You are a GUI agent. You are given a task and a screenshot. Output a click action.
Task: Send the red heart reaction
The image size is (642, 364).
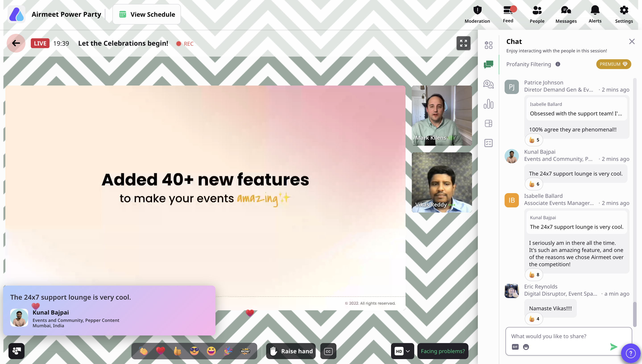pyautogui.click(x=160, y=351)
